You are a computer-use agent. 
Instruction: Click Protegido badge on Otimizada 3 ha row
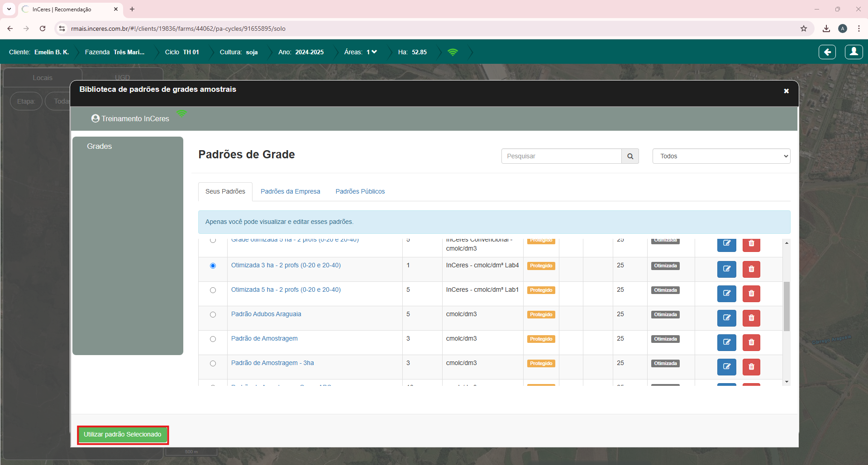541,266
